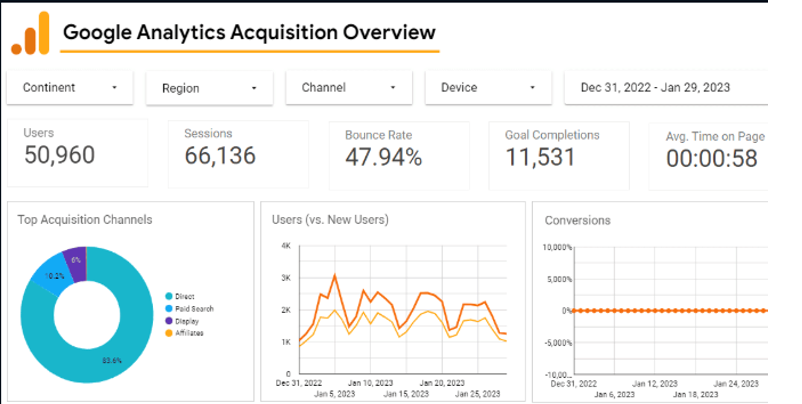Expand the Region filter dropdown
Image resolution: width=802 pixels, height=404 pixels.
click(x=209, y=88)
